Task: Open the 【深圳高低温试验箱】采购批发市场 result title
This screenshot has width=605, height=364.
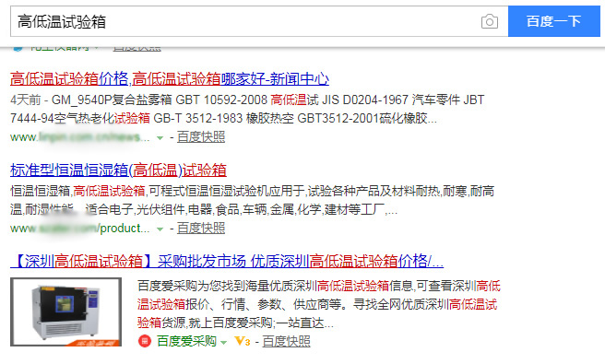Action: pyautogui.click(x=227, y=261)
